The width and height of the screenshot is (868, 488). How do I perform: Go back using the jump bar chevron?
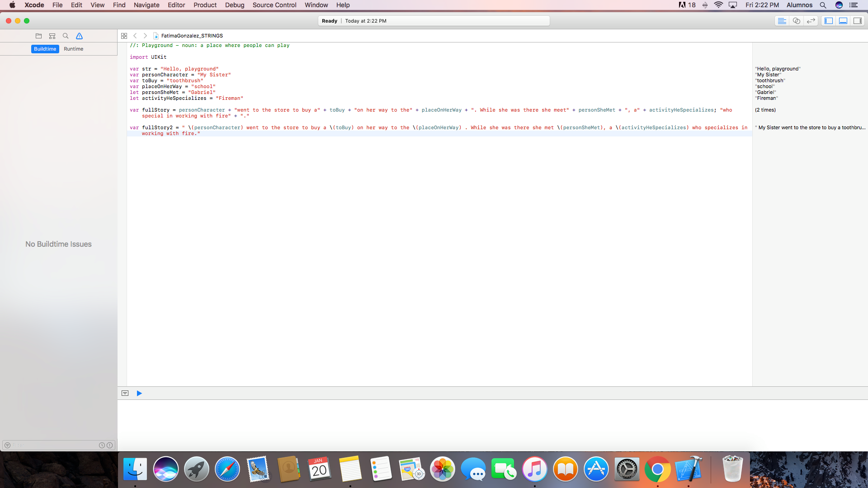[x=135, y=35]
